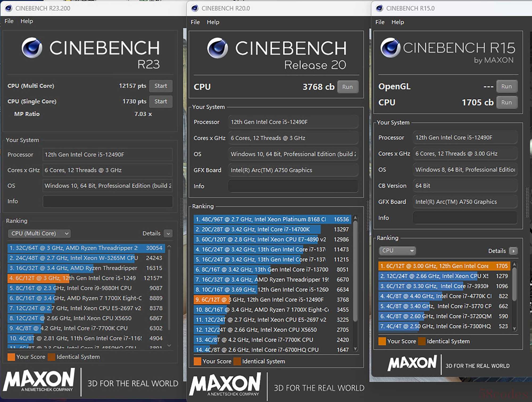This screenshot has width=532, height=402.
Task: Click the R15 ranking scroll up arrow
Action: [x=514, y=264]
